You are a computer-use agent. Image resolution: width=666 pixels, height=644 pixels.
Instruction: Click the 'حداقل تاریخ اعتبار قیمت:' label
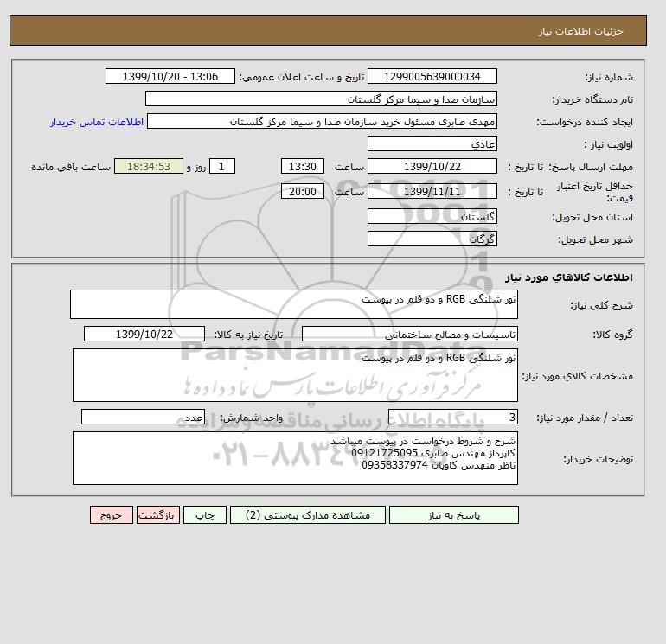595,192
